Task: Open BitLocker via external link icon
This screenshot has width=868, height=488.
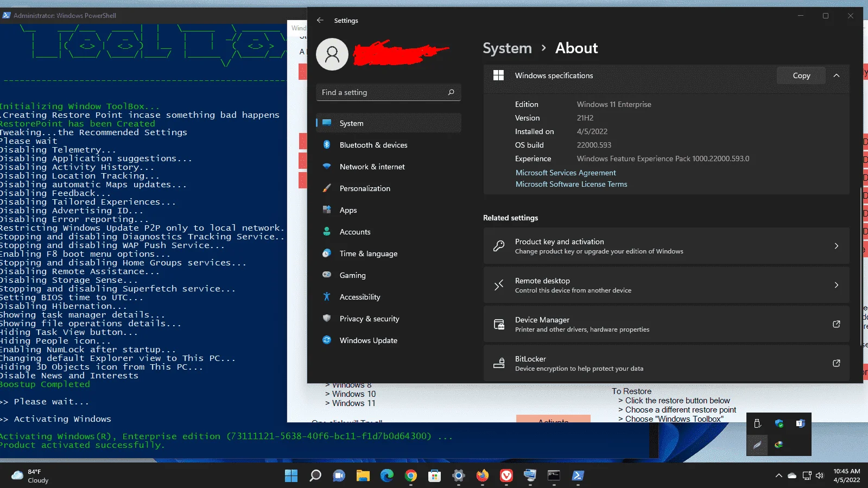Action: (837, 363)
